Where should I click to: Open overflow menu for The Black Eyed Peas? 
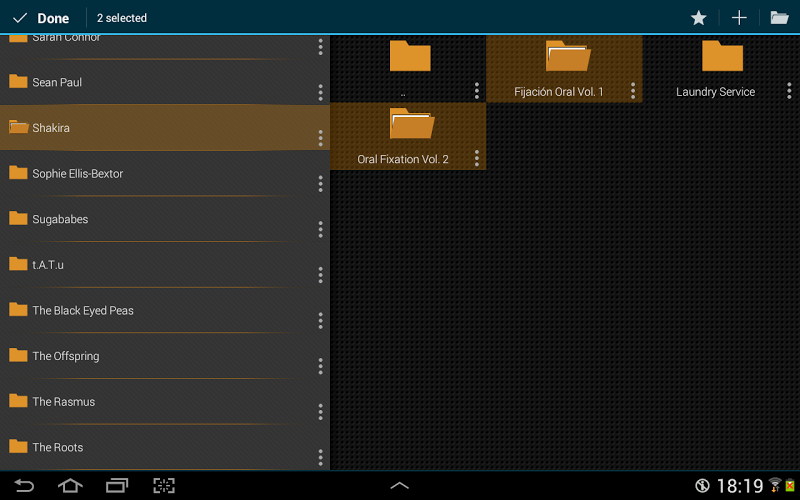tap(320, 320)
